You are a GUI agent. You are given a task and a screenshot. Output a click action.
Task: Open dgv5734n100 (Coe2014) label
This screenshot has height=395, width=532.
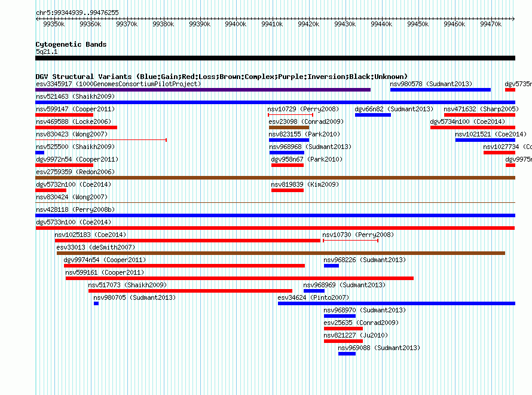pos(467,121)
